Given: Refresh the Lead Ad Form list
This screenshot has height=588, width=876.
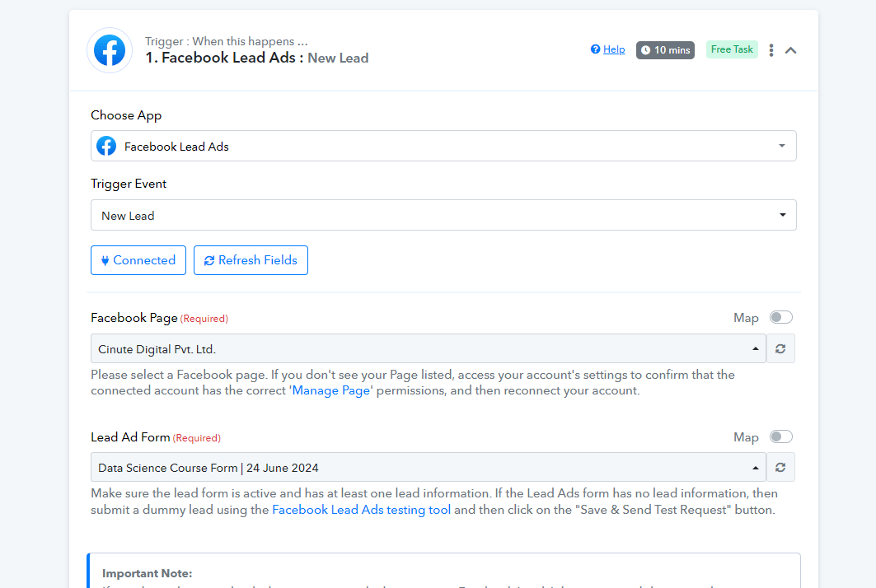Looking at the screenshot, I should 780,468.
